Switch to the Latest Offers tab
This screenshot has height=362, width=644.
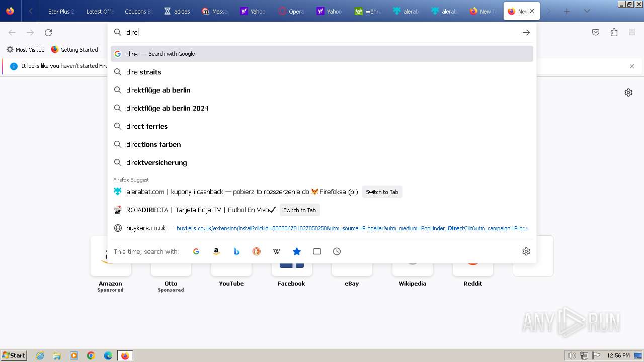100,11
